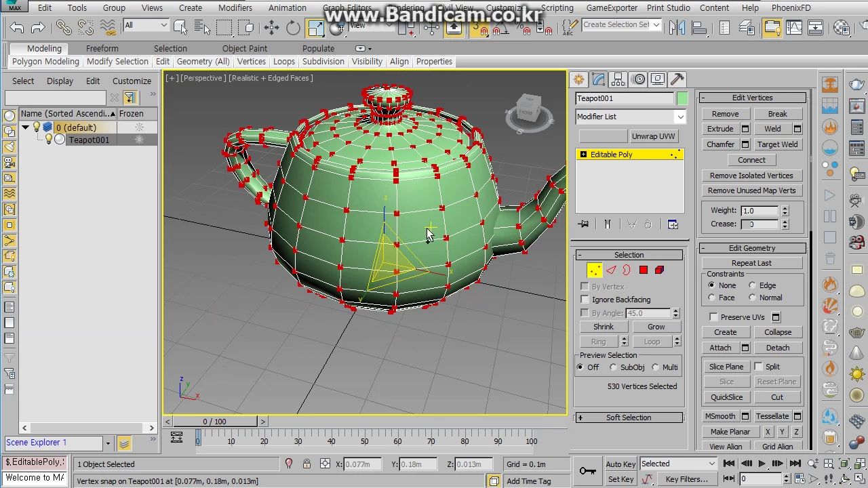Click the Undo arrow in main toolbar
This screenshot has width=868, height=488.
(17, 28)
